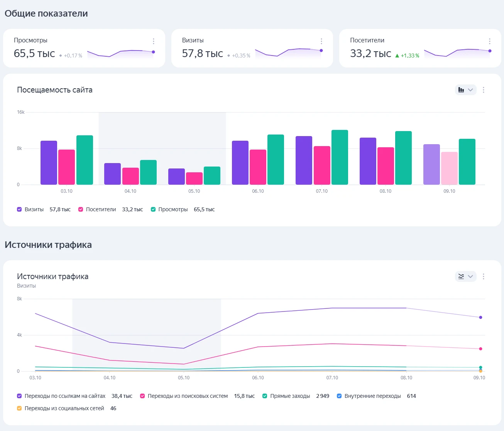
Task: Click the Источники трафика widget title
Action: coord(52,276)
